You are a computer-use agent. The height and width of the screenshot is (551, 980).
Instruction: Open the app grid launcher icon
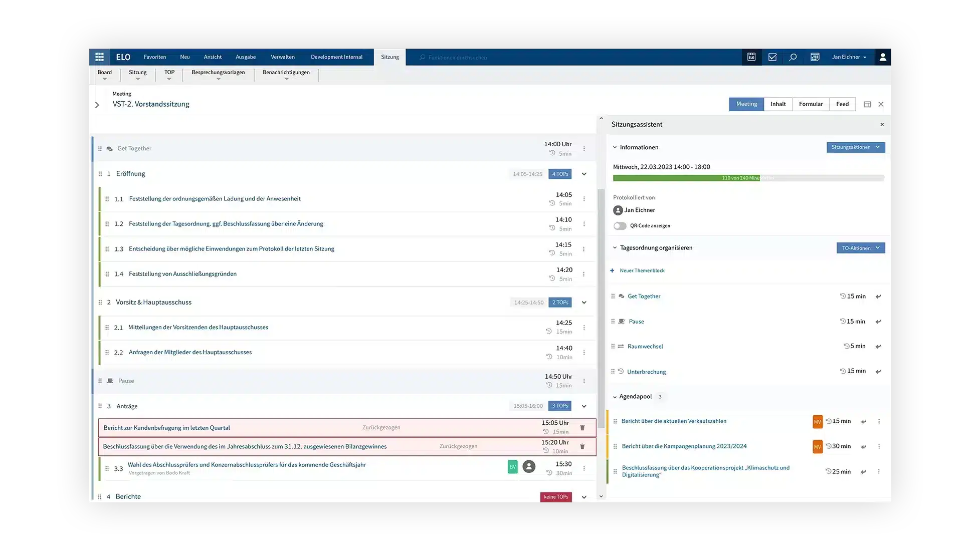point(99,57)
